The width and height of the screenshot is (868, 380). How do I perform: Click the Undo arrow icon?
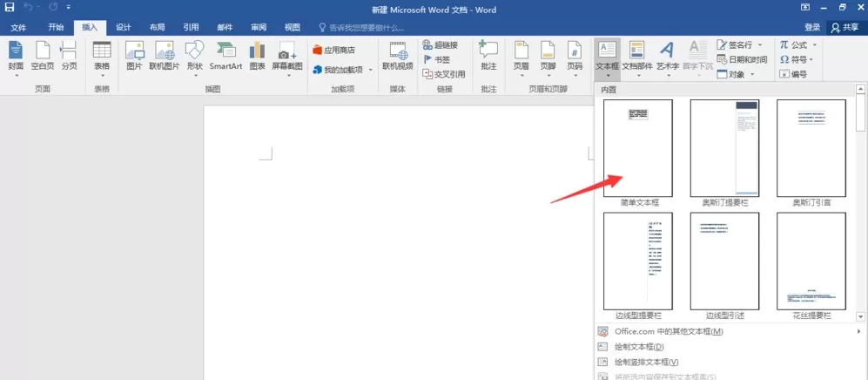[x=30, y=8]
